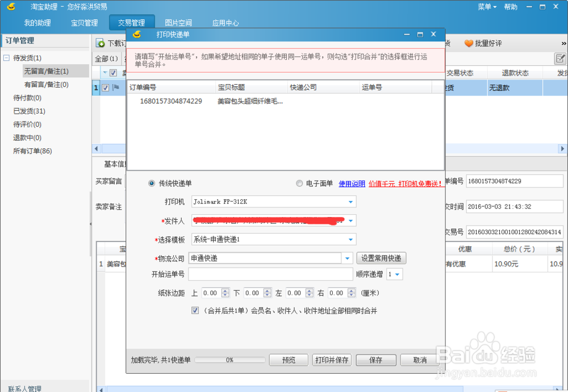Open the 应用中心 tab
This screenshot has height=392, width=568.
click(x=225, y=23)
